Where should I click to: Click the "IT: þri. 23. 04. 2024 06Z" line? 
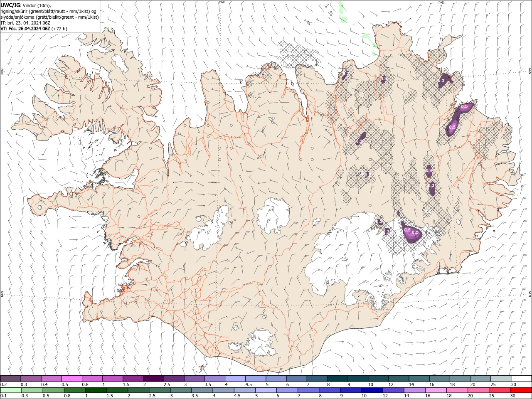pos(25,23)
